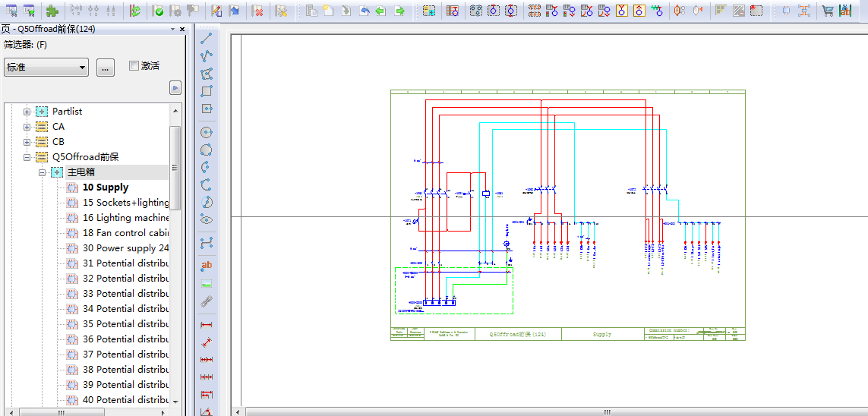Go to previous page with green left arrow
Screen dimensions: 868x416
coord(380,10)
